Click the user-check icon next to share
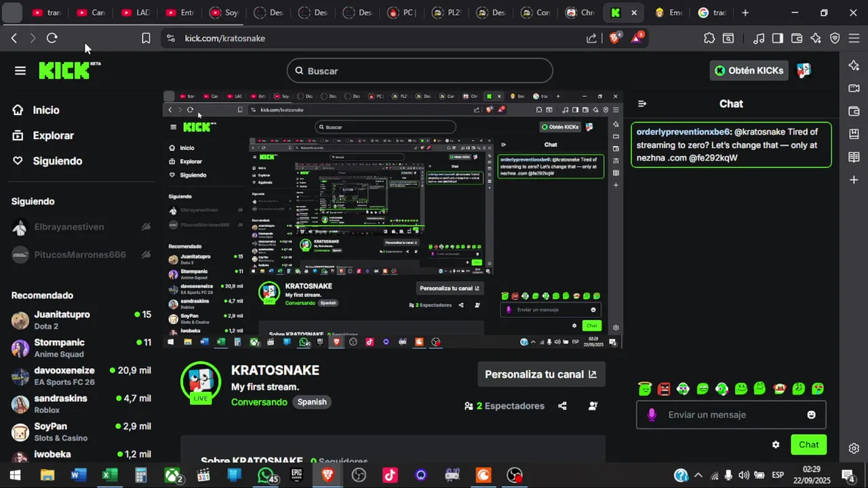This screenshot has height=488, width=868. pos(593,406)
